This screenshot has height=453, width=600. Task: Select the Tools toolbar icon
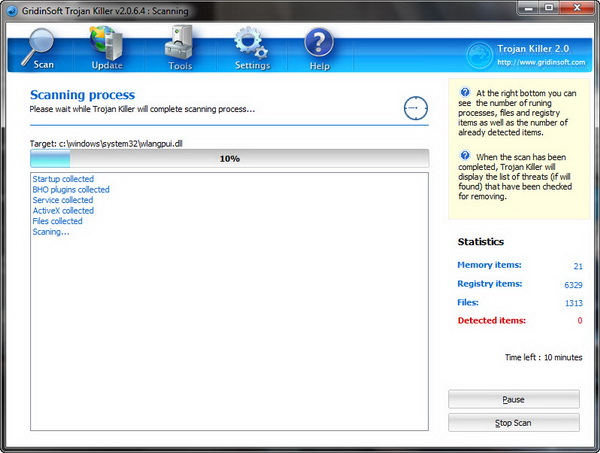pos(180,44)
